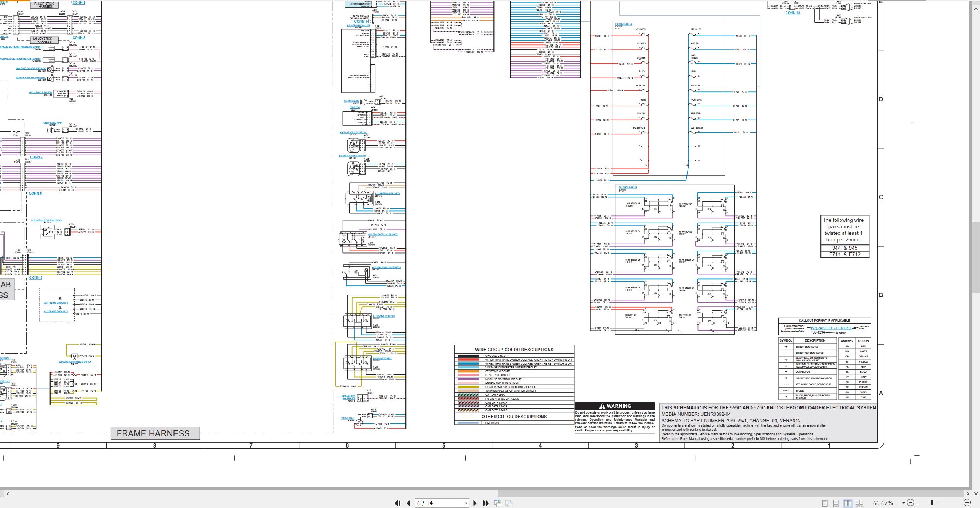Go to the next page
The width and height of the screenshot is (980, 508).
tap(475, 503)
